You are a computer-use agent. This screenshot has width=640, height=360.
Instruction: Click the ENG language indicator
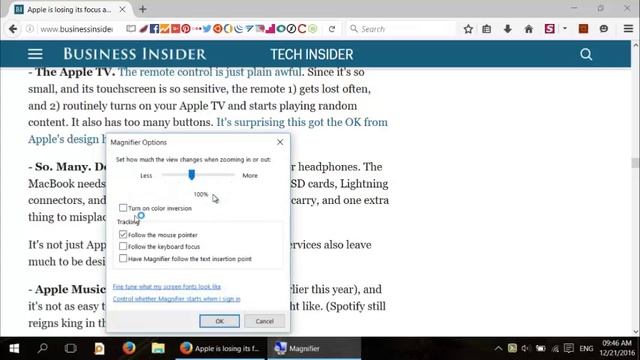pos(586,349)
